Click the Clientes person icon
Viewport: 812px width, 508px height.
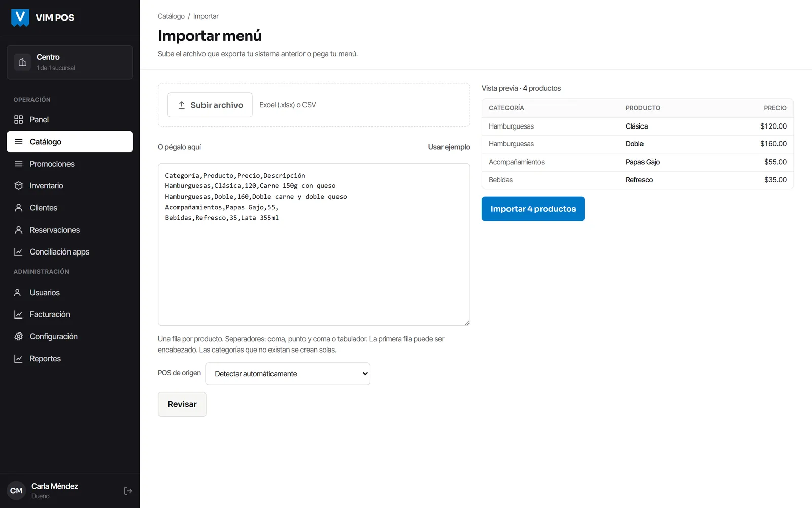pyautogui.click(x=19, y=208)
